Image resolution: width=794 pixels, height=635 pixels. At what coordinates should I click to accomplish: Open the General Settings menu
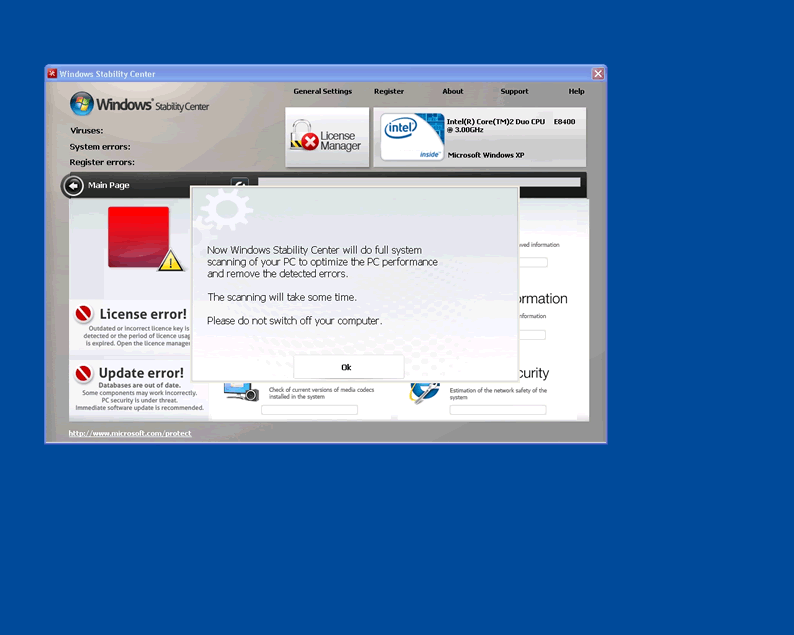click(x=322, y=91)
